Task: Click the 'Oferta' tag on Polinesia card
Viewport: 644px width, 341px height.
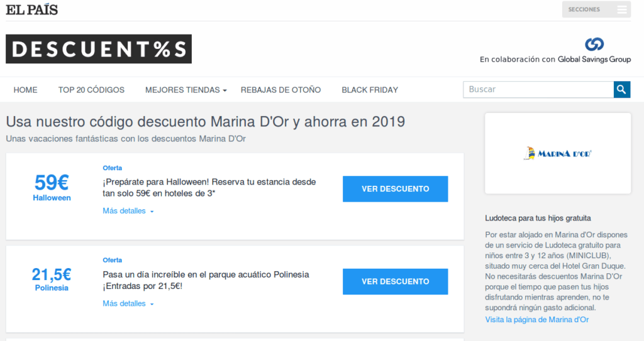Action: coord(112,260)
